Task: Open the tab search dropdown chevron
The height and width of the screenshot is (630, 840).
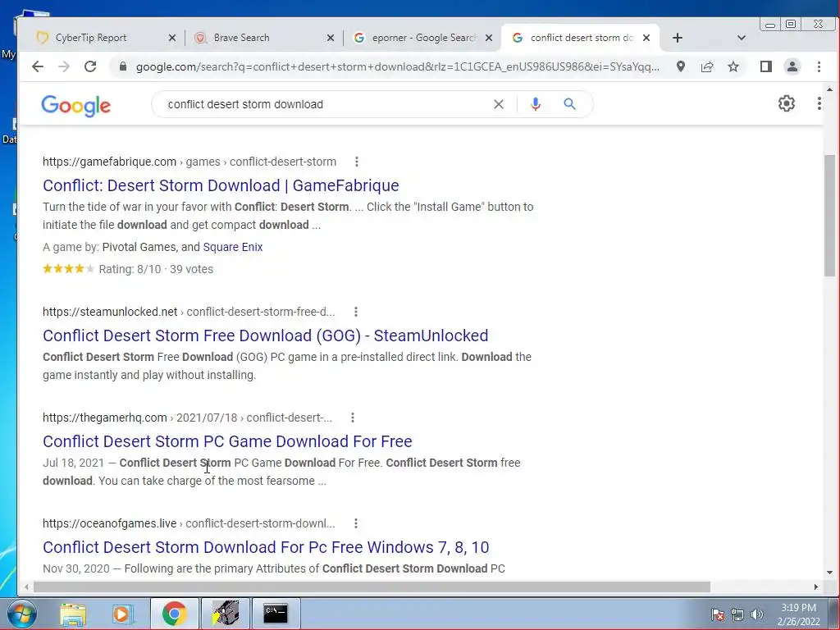Action: pyautogui.click(x=741, y=38)
